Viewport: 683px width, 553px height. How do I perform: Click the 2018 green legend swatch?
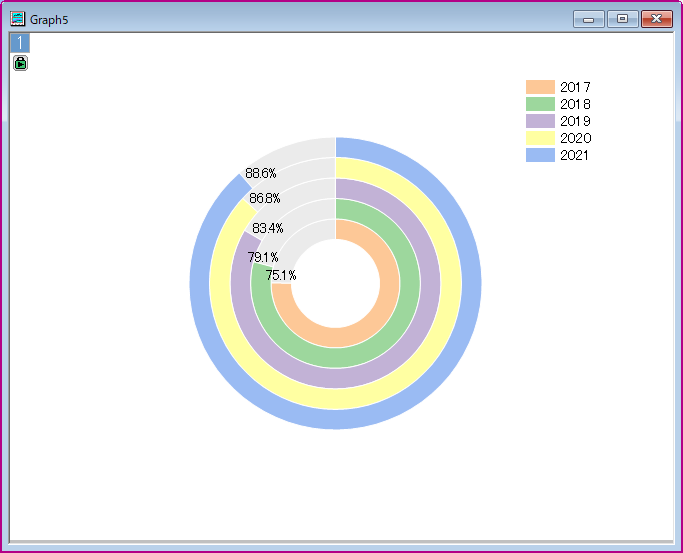pyautogui.click(x=540, y=104)
